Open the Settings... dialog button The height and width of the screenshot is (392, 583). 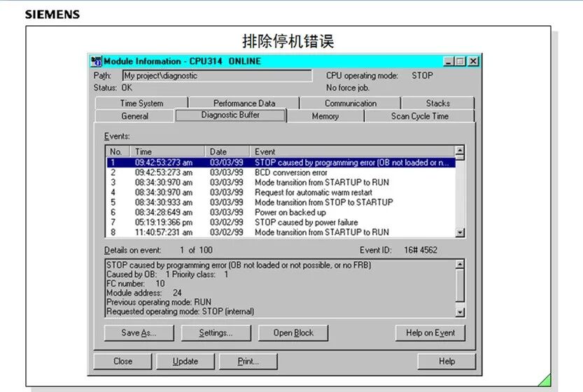[x=216, y=333]
